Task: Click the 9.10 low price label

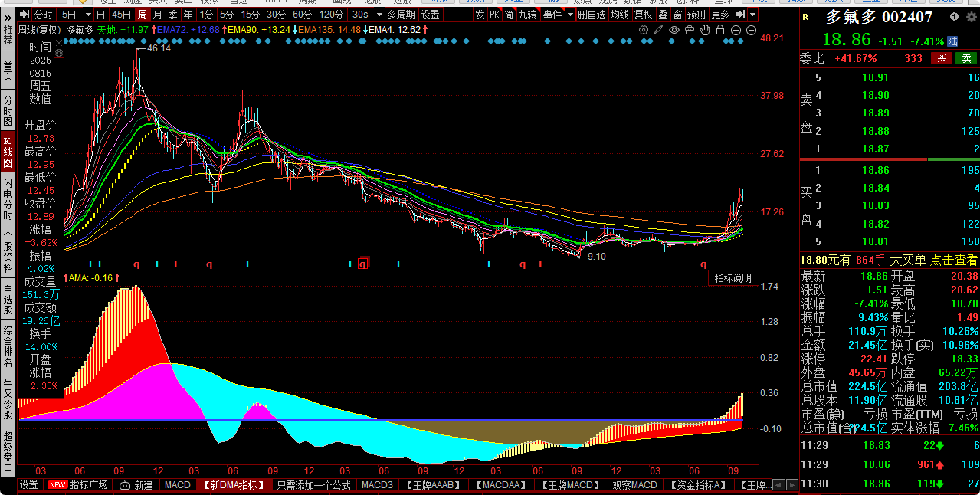Action: [x=596, y=257]
